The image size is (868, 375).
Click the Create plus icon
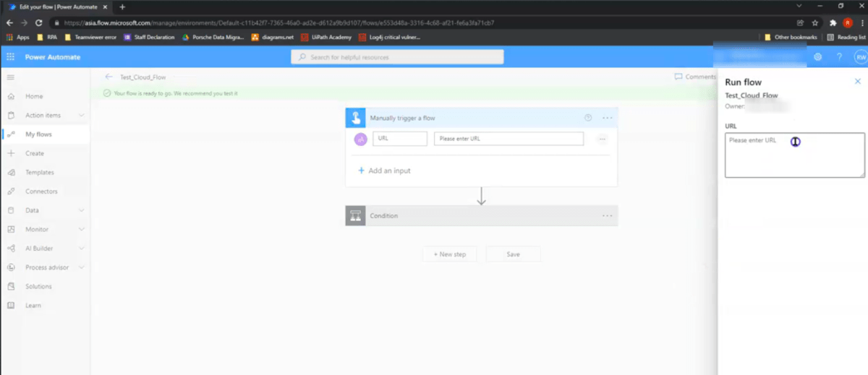[11, 153]
